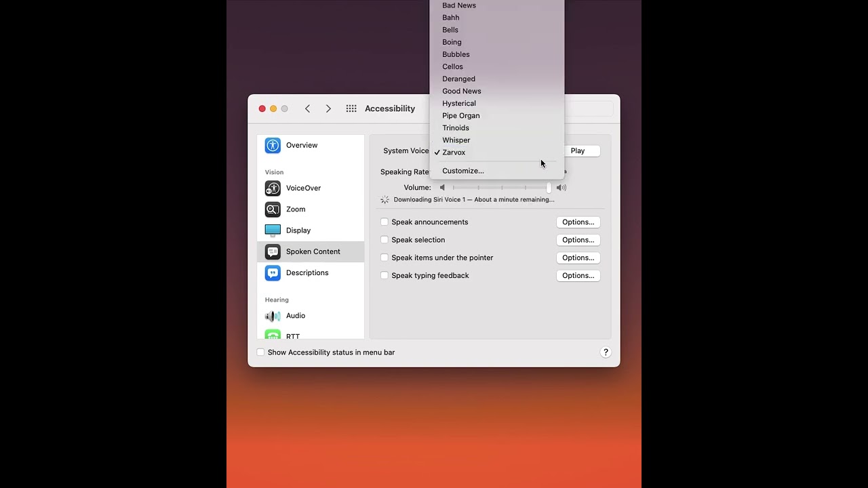Select the Display monitor icon

click(273, 230)
